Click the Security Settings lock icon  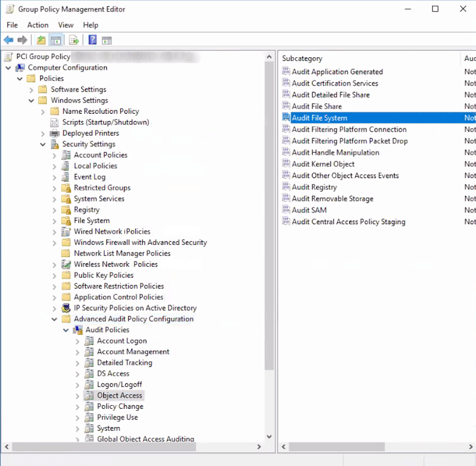point(55,144)
